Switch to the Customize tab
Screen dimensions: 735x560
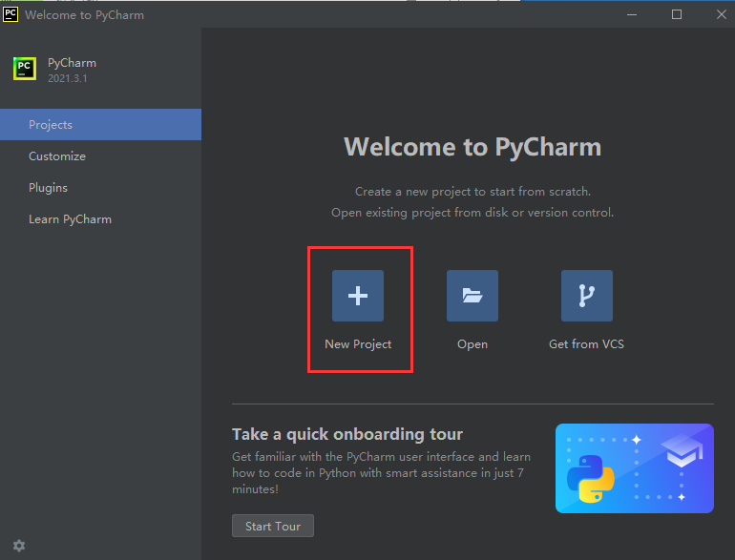point(101,156)
